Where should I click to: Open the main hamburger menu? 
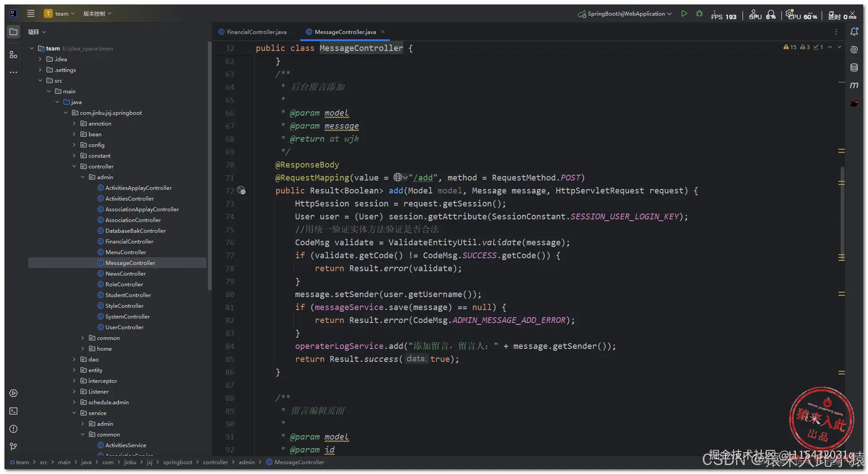click(x=31, y=13)
